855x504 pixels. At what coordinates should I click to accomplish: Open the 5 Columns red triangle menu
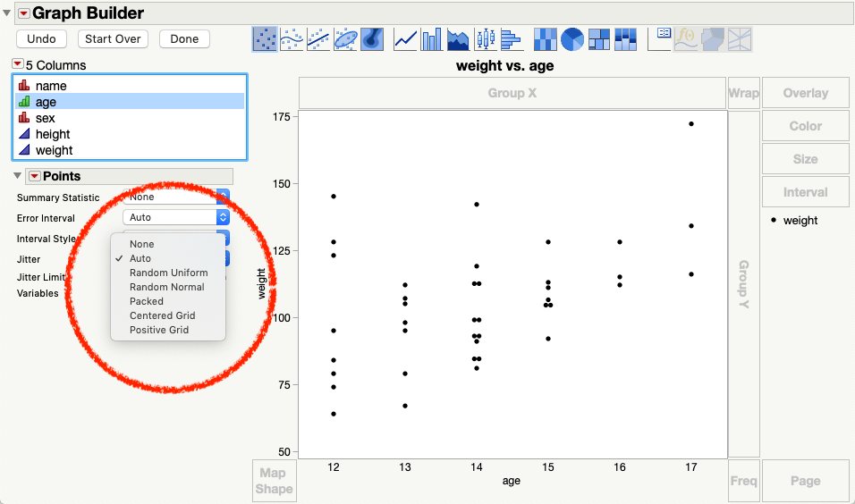point(18,64)
